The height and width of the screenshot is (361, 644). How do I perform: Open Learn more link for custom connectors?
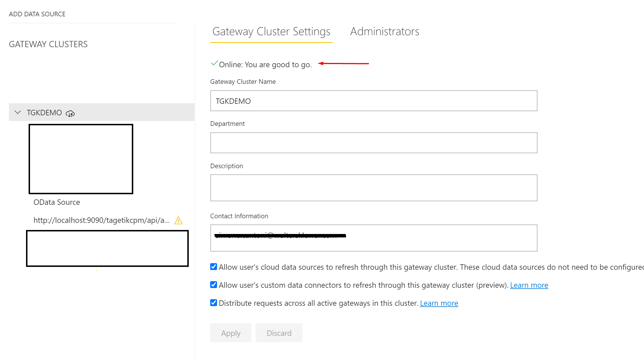coord(529,285)
